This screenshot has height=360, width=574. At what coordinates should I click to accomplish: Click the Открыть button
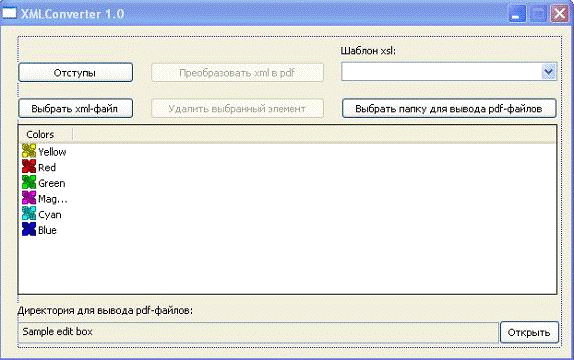coord(529,332)
